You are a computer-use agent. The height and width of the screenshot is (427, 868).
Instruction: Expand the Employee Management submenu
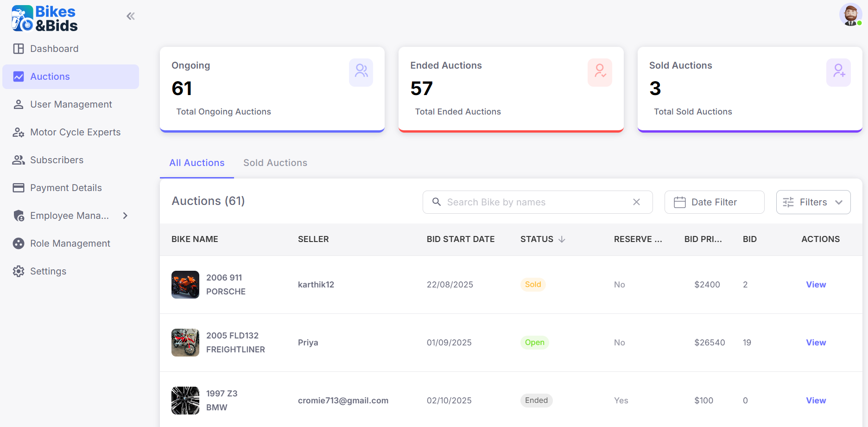coord(125,216)
